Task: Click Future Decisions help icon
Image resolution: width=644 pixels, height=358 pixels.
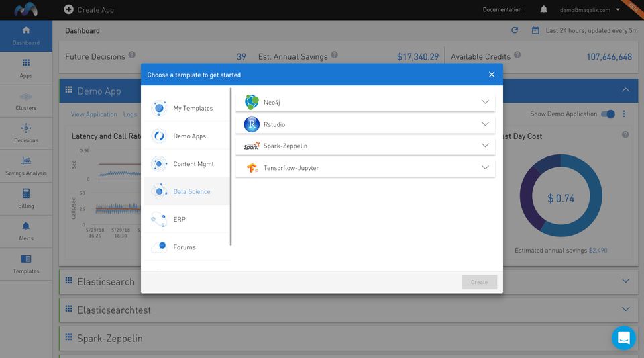Action: click(132, 54)
